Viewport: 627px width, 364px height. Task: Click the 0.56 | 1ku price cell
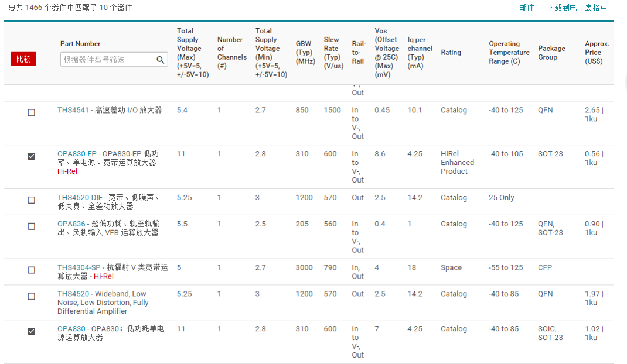594,158
